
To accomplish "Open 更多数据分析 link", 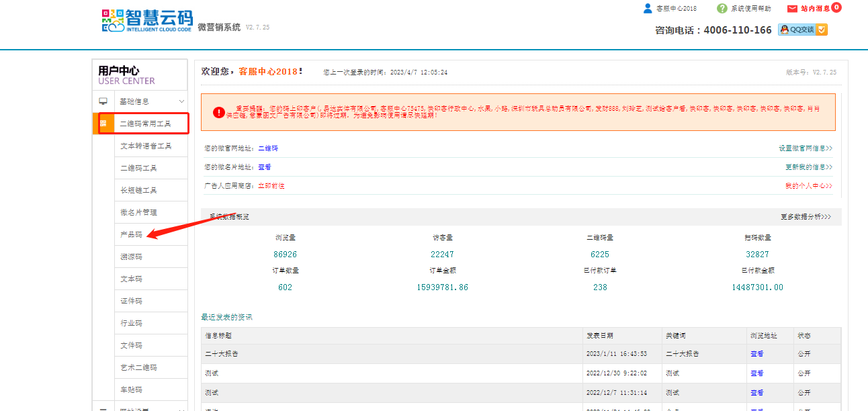I will click(x=806, y=217).
